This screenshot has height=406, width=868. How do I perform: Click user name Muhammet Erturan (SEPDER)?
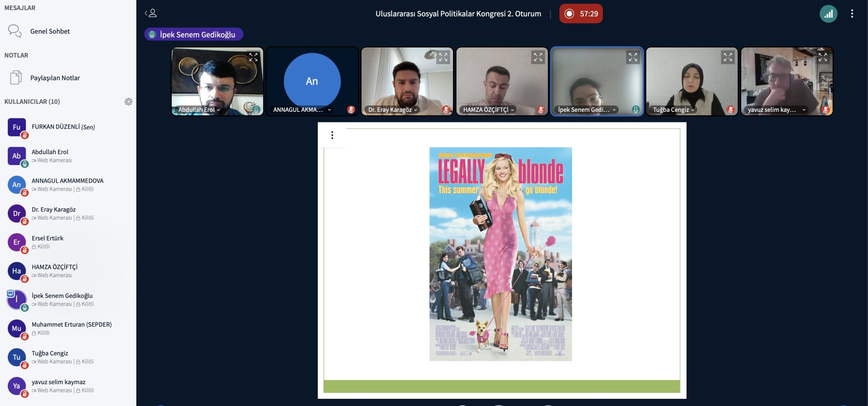click(x=72, y=324)
